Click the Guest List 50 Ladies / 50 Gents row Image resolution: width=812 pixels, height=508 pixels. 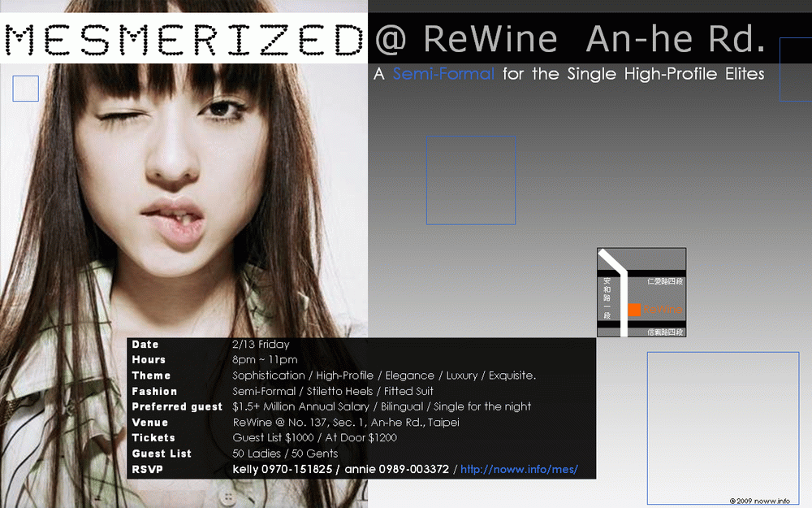285,454
